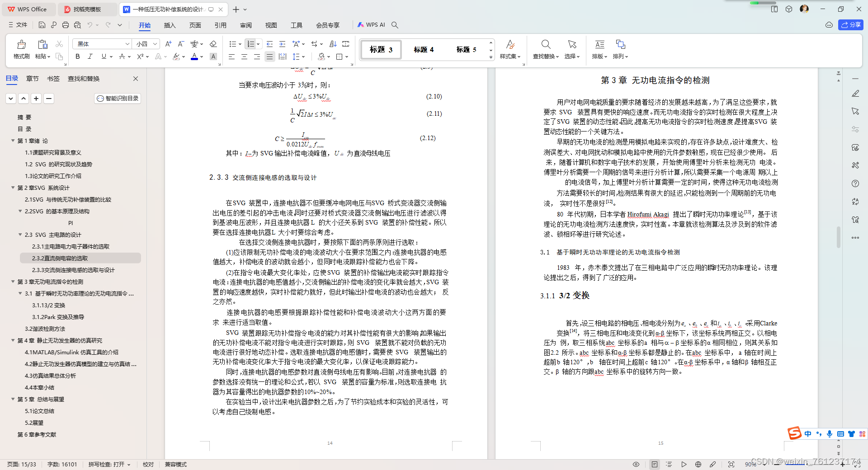
Task: Open the paragraph shading fill color
Action: pos(321,56)
